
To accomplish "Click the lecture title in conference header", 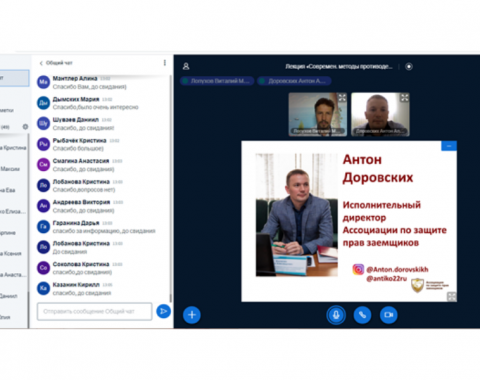I will point(339,67).
